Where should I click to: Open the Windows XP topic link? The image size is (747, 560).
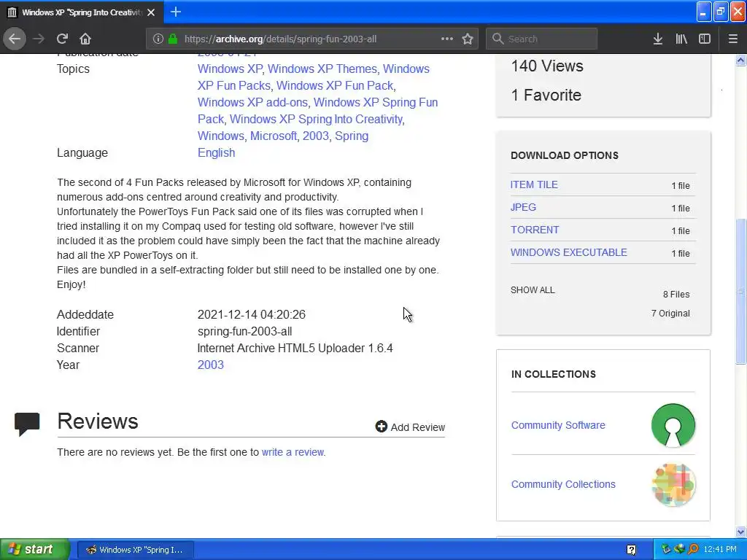point(230,69)
